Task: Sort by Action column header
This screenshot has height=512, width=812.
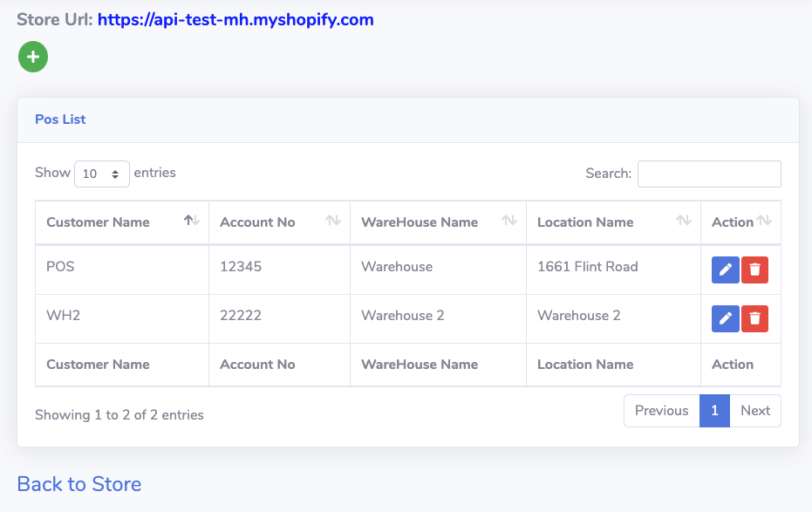Action: [740, 222]
